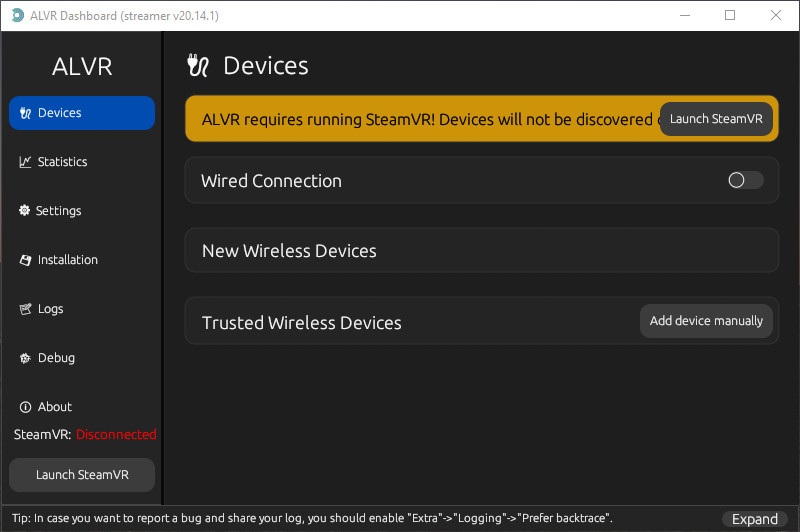The image size is (800, 532).
Task: Open the Debug tab
Action: (x=47, y=358)
